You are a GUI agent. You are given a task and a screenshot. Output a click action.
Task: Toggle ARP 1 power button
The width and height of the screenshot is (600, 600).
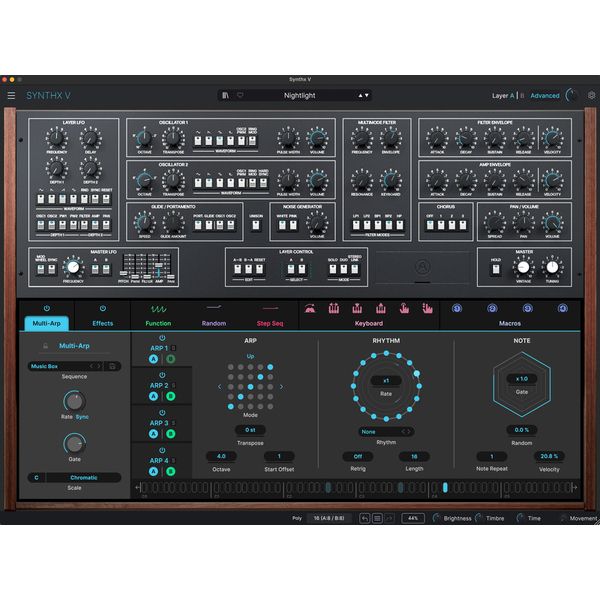pyautogui.click(x=162, y=338)
